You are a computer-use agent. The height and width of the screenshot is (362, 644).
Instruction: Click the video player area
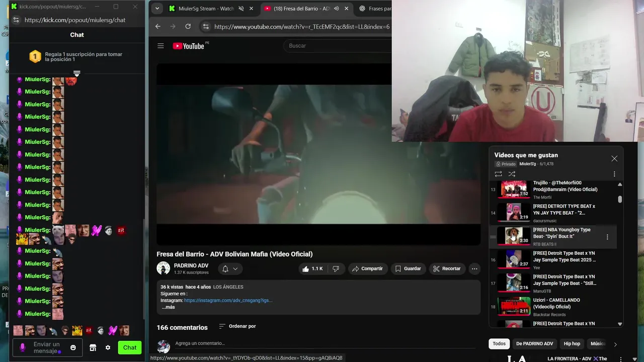pyautogui.click(x=318, y=153)
